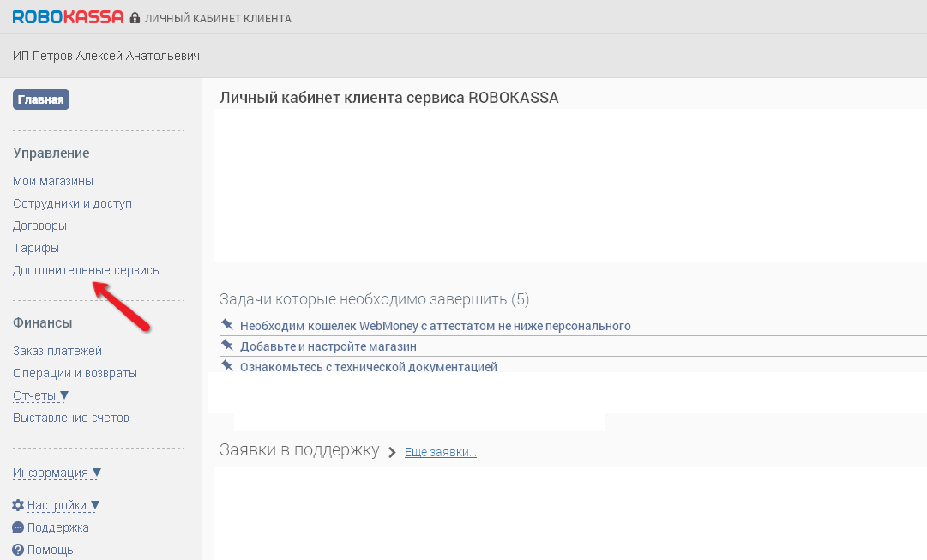Go to Сотрудники и доступ
The width and height of the screenshot is (927, 560).
coord(72,203)
